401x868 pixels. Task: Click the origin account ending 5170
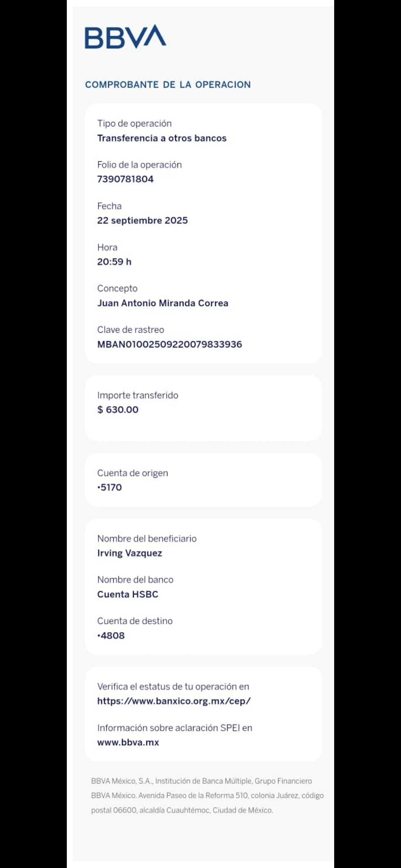pyautogui.click(x=110, y=487)
